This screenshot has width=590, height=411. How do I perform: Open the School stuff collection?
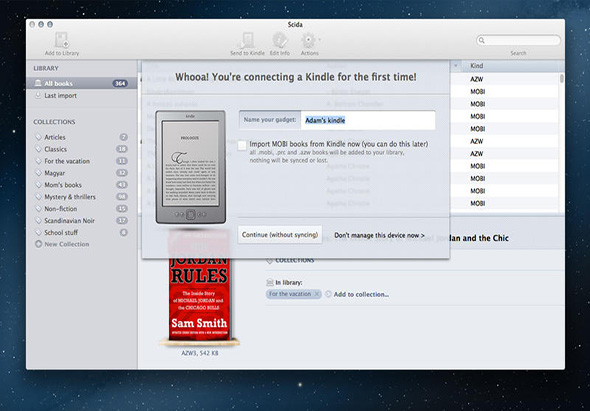(x=82, y=233)
